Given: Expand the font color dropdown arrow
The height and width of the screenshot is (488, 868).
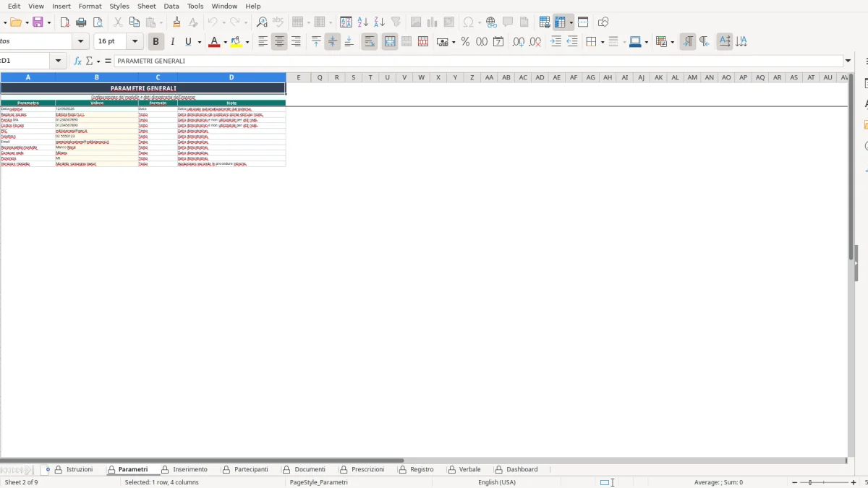Looking at the screenshot, I should 226,42.
